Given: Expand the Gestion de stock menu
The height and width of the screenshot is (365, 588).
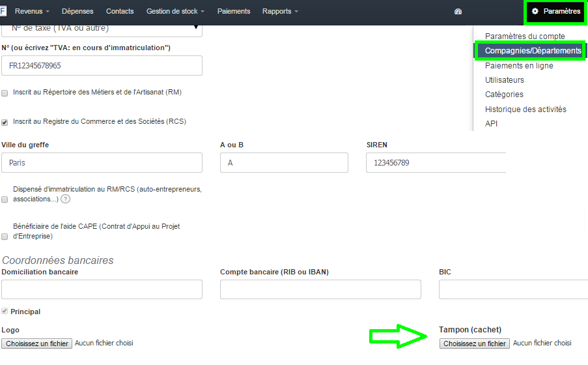Looking at the screenshot, I should (175, 11).
